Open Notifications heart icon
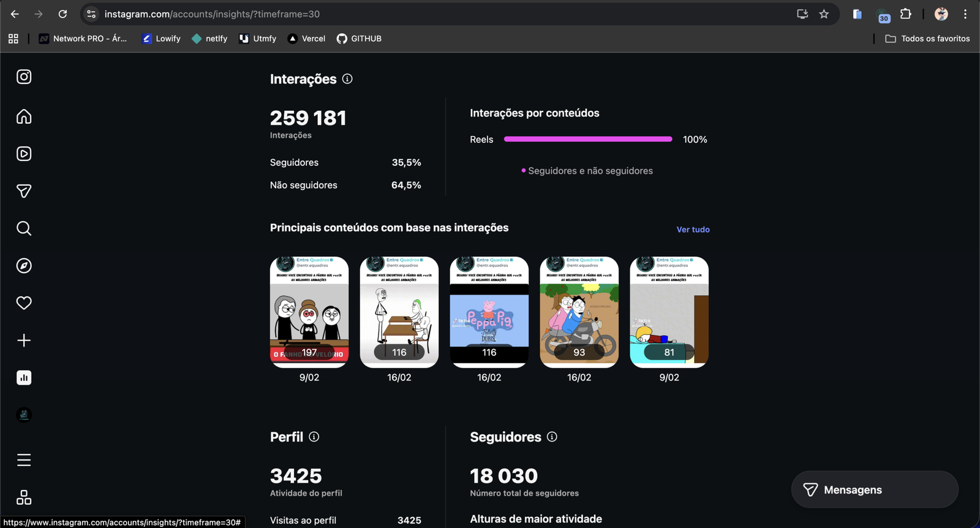This screenshot has height=528, width=980. coord(24,303)
